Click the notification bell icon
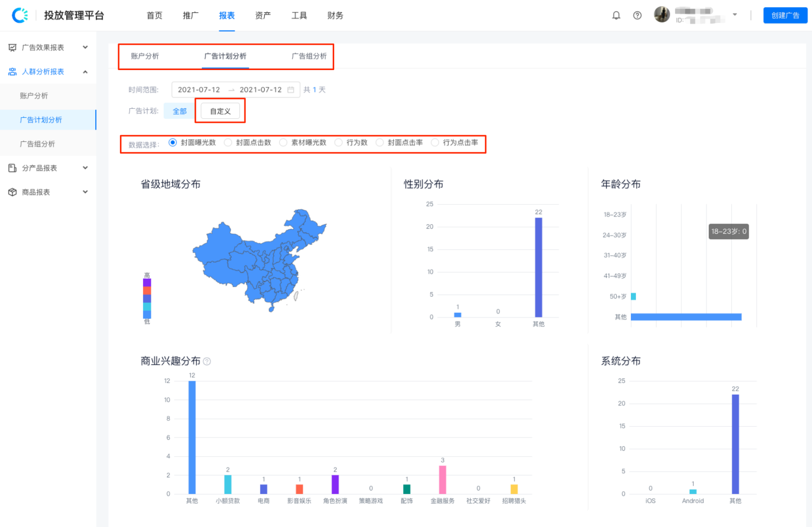The height and width of the screenshot is (527, 812). click(x=616, y=16)
